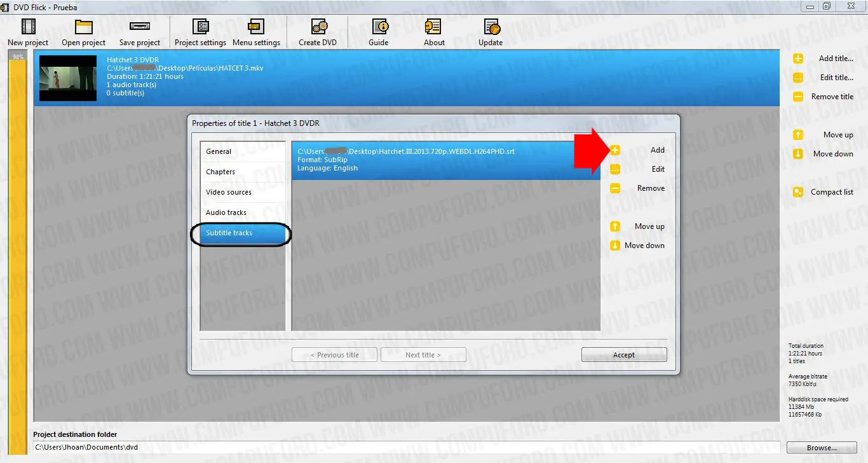This screenshot has height=463, width=868.
Task: Save the current project
Action: 139,32
